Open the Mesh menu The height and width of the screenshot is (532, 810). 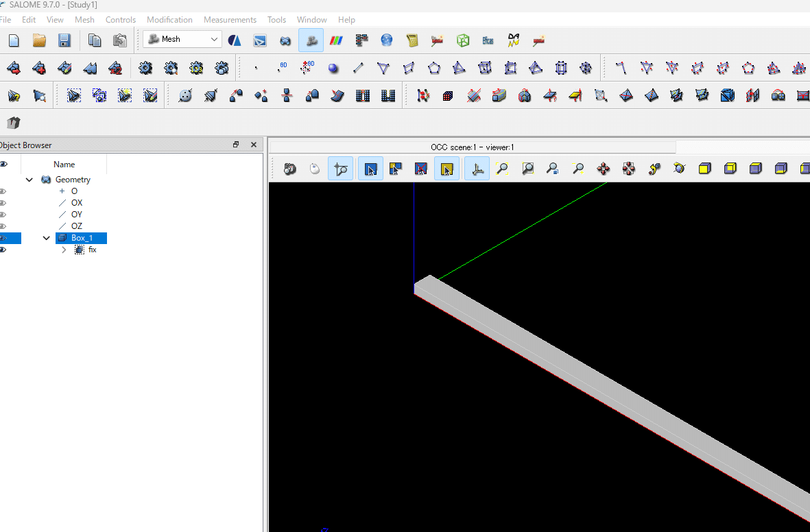coord(84,20)
